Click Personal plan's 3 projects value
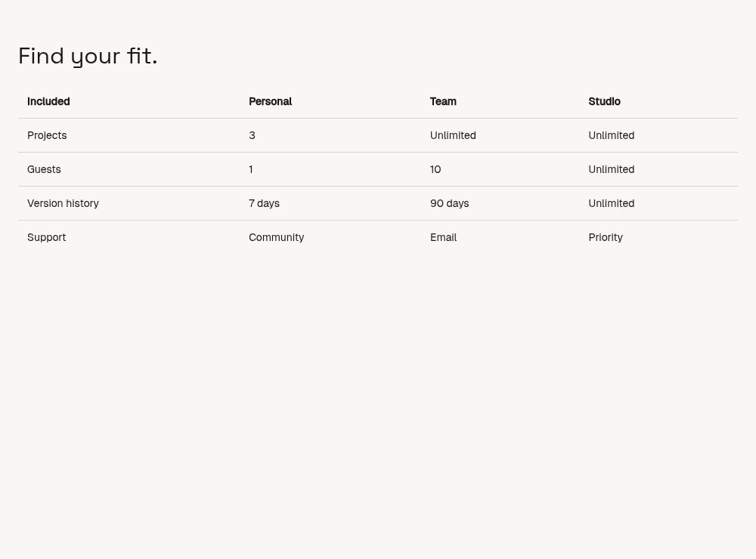Viewport: 756px width, 559px height. [x=252, y=135]
